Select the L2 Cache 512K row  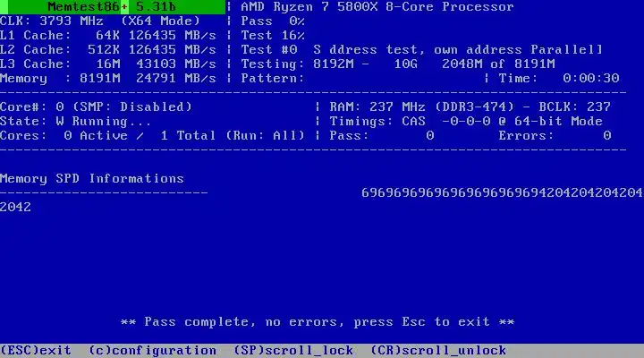click(108, 50)
